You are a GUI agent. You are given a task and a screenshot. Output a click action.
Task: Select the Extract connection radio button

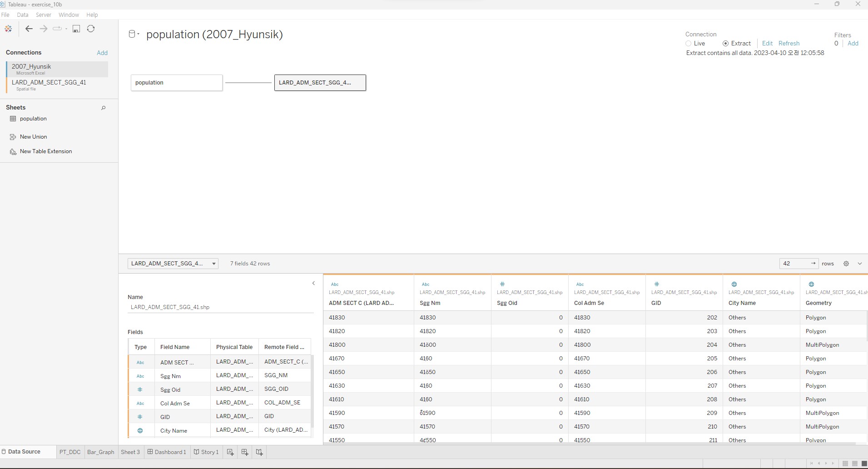click(x=725, y=44)
